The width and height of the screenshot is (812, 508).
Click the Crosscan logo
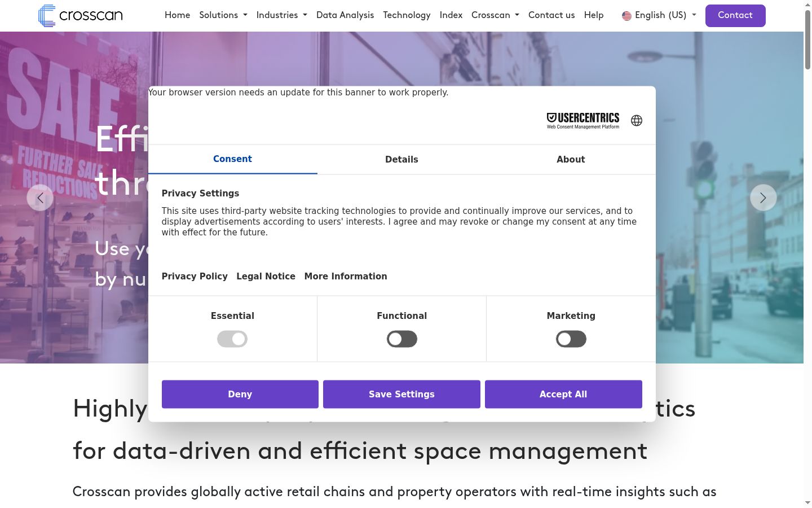pyautogui.click(x=81, y=16)
